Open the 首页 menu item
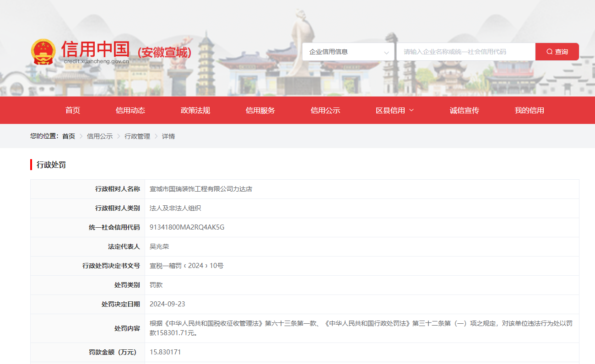The height and width of the screenshot is (364, 595). [x=73, y=110]
